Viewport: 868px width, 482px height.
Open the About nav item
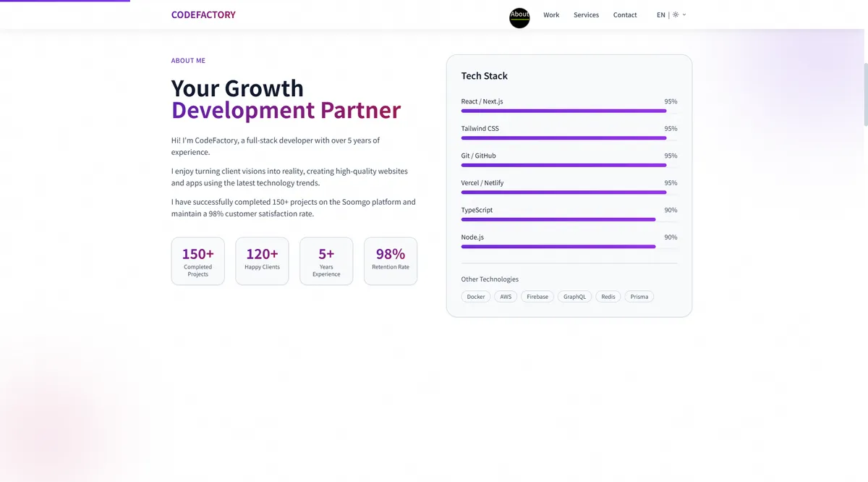519,15
